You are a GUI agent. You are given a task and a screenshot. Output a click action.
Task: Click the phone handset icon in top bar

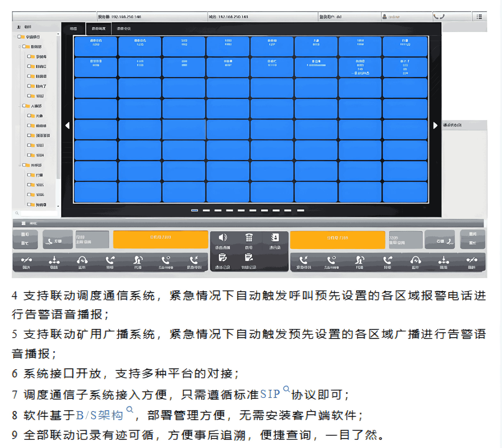coord(439,17)
